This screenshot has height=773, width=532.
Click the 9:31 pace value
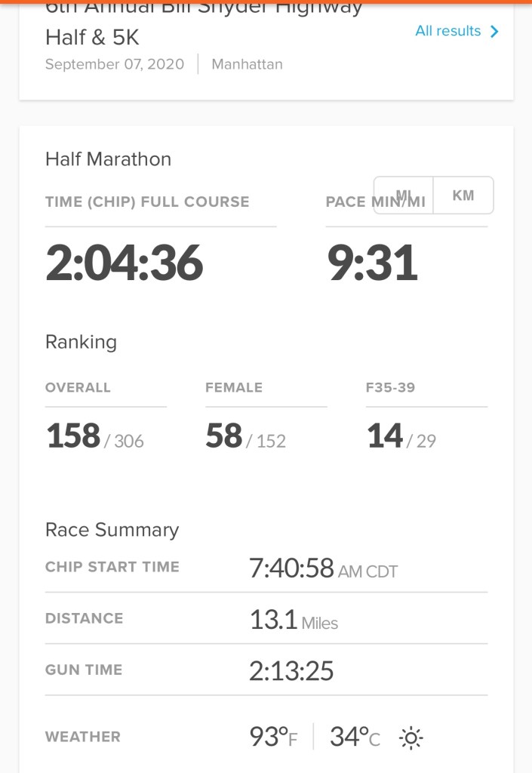pyautogui.click(x=372, y=263)
